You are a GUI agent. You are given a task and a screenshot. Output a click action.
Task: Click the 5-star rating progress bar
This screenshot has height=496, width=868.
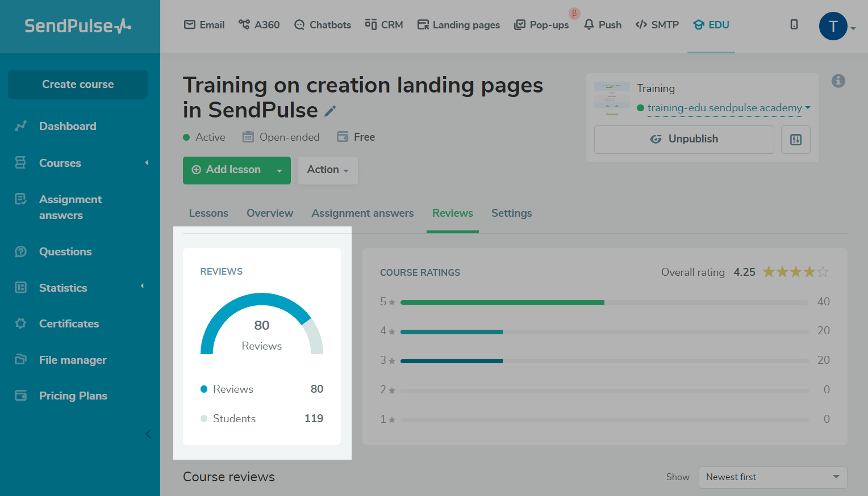coord(604,302)
